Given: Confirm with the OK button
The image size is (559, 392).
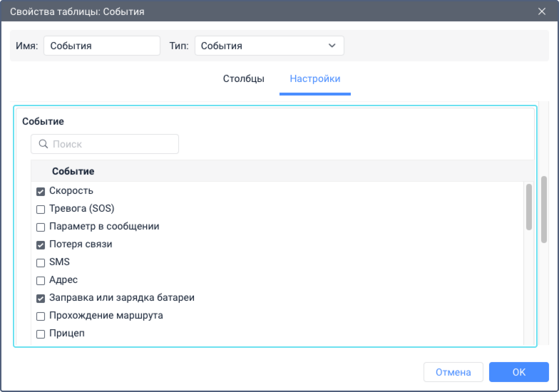Looking at the screenshot, I should click(519, 372).
